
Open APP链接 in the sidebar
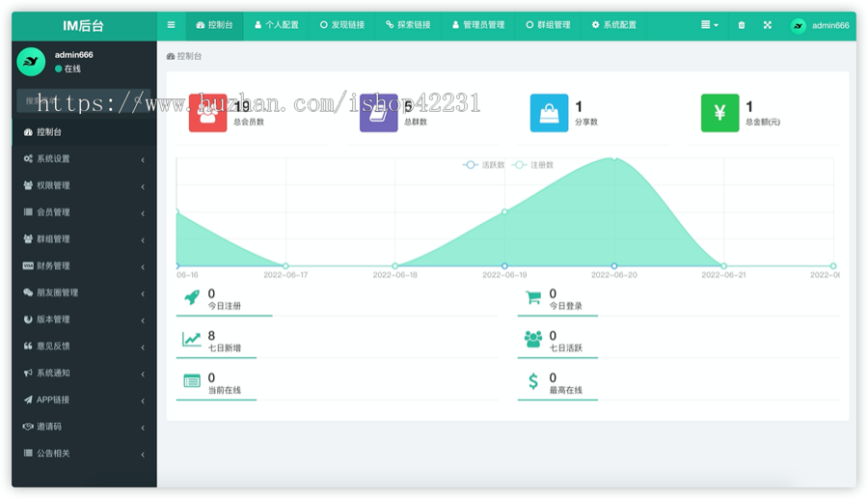84,400
